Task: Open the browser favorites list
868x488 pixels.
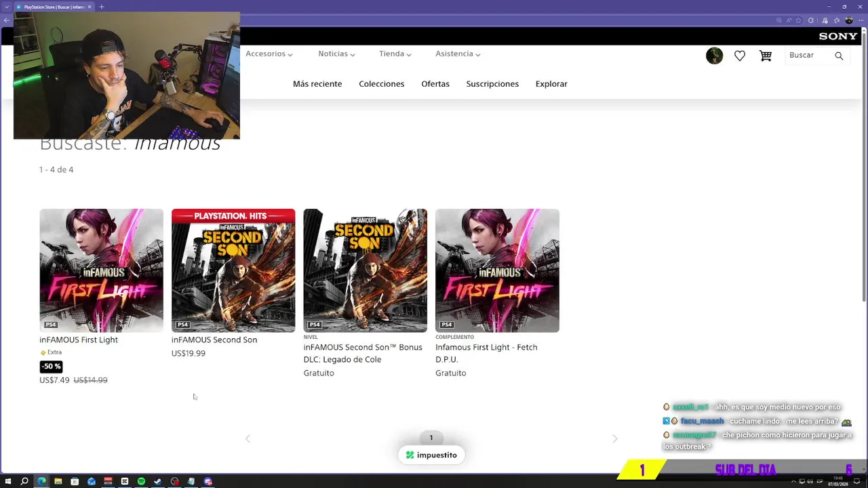Action: click(x=837, y=20)
